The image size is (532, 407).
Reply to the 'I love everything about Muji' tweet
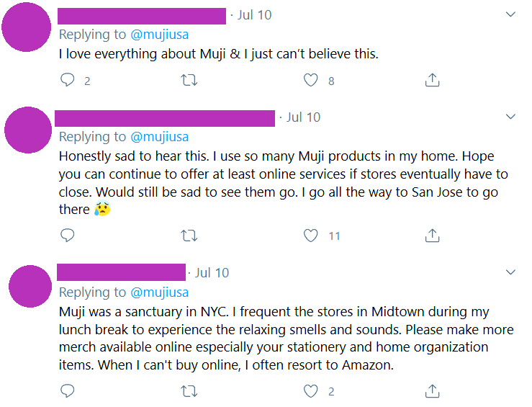pos(68,80)
